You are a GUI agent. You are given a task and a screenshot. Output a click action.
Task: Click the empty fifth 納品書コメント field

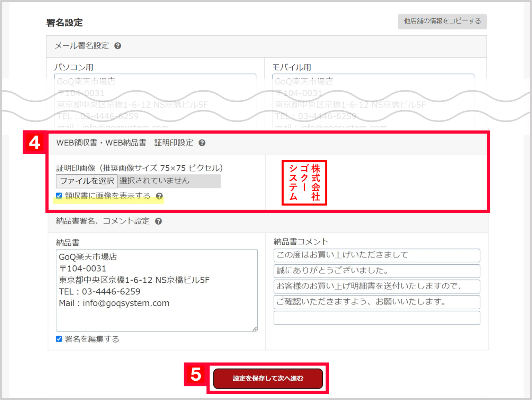click(x=376, y=318)
